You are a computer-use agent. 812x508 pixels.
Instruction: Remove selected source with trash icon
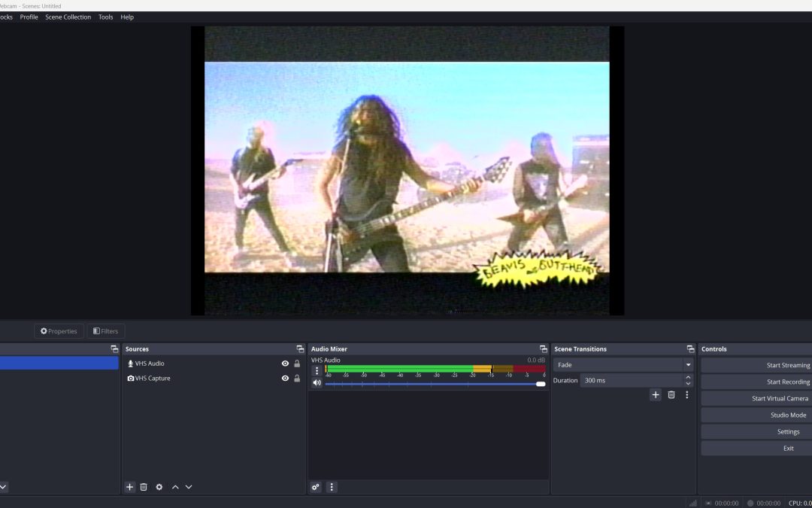pos(144,487)
